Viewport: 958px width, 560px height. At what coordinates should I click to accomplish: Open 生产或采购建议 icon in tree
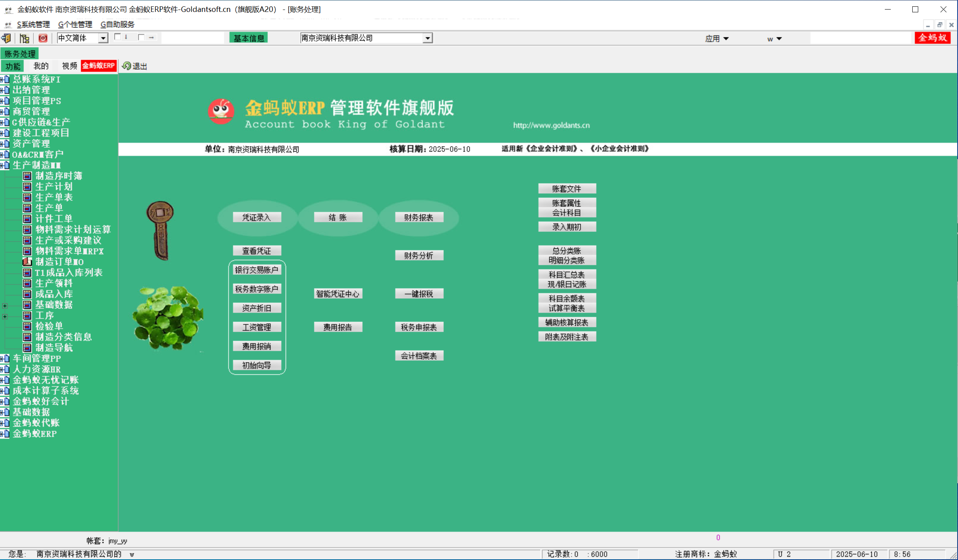[x=27, y=240]
